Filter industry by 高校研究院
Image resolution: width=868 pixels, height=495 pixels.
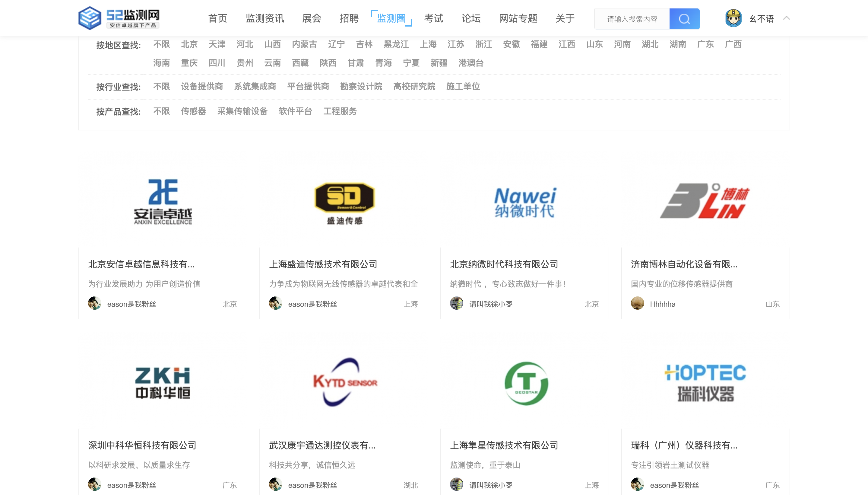414,86
